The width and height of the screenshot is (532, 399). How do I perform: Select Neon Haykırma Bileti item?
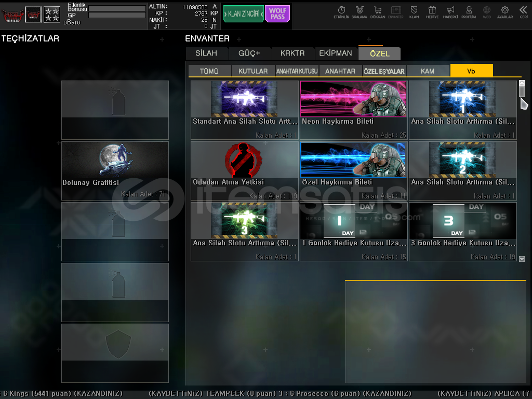(x=353, y=110)
